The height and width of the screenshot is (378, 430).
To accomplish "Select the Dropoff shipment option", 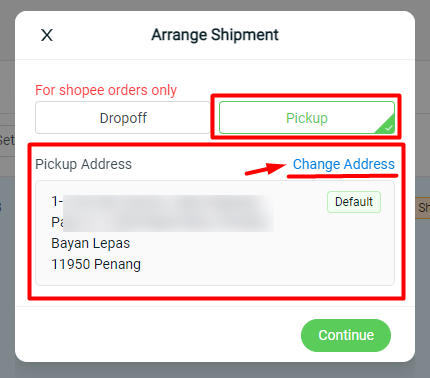I will tap(123, 118).
